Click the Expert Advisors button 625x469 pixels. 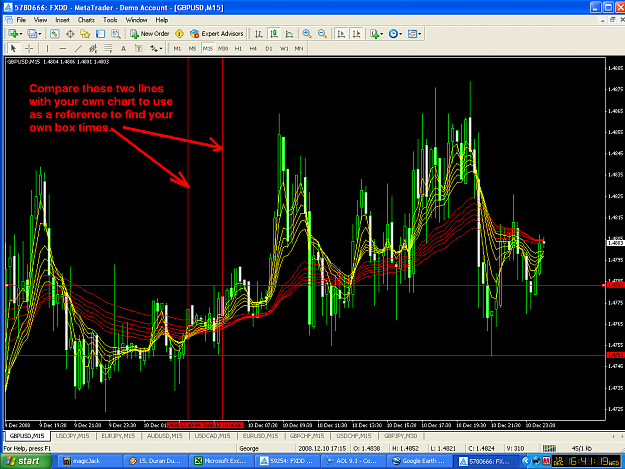pyautogui.click(x=217, y=34)
